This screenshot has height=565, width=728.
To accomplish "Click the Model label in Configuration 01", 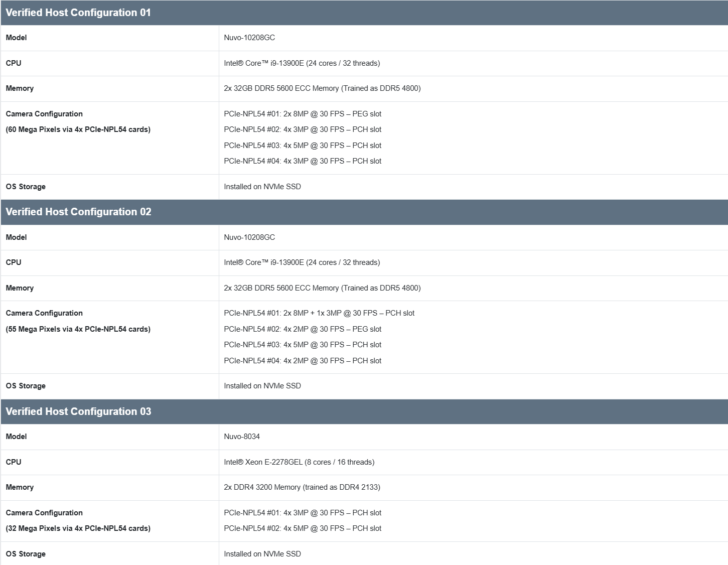I will 16,38.
